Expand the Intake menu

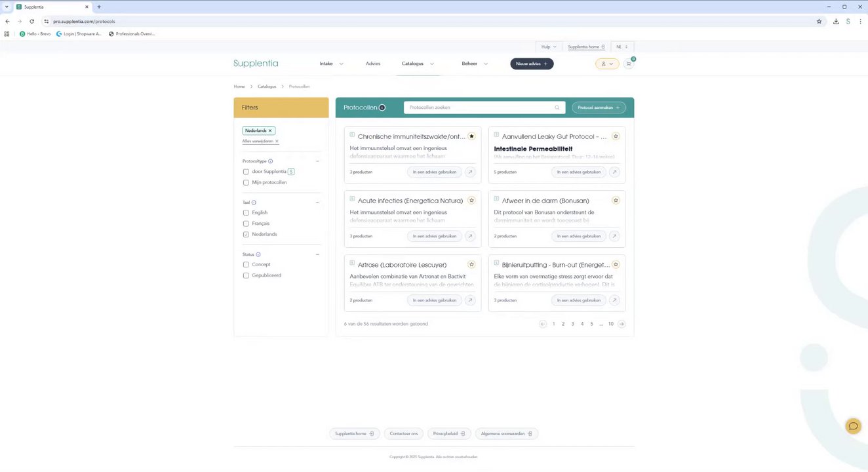331,64
